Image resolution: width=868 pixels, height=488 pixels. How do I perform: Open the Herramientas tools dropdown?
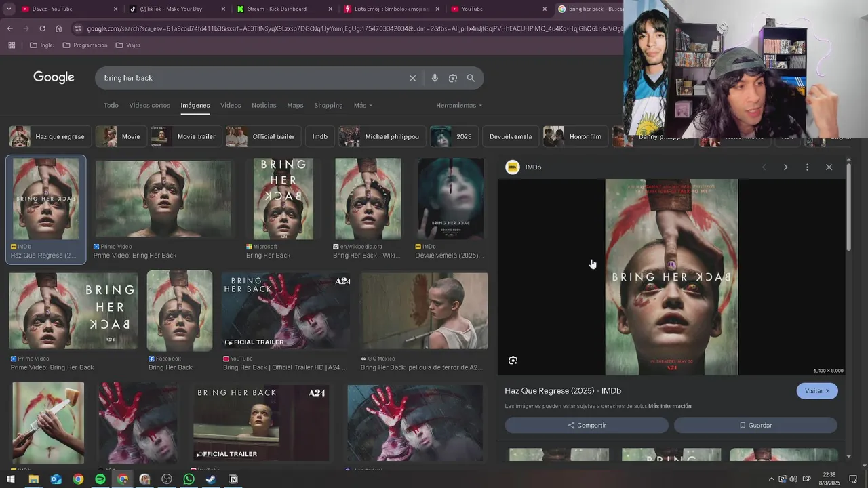point(459,106)
